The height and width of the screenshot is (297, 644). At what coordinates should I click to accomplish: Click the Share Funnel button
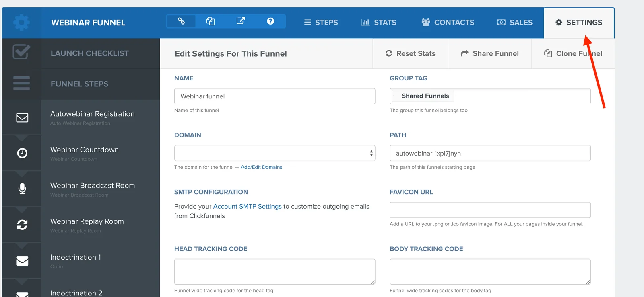point(490,53)
